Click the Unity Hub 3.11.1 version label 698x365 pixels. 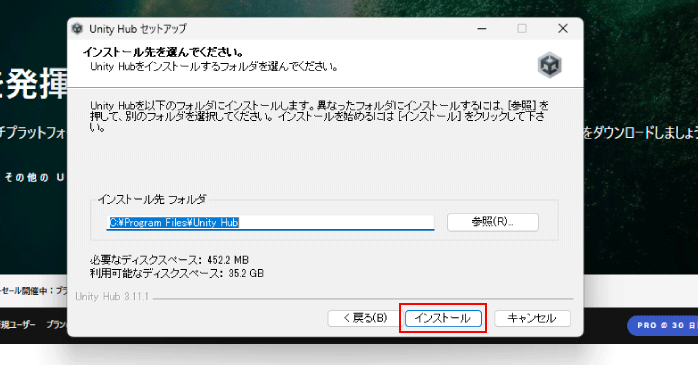coord(112,296)
